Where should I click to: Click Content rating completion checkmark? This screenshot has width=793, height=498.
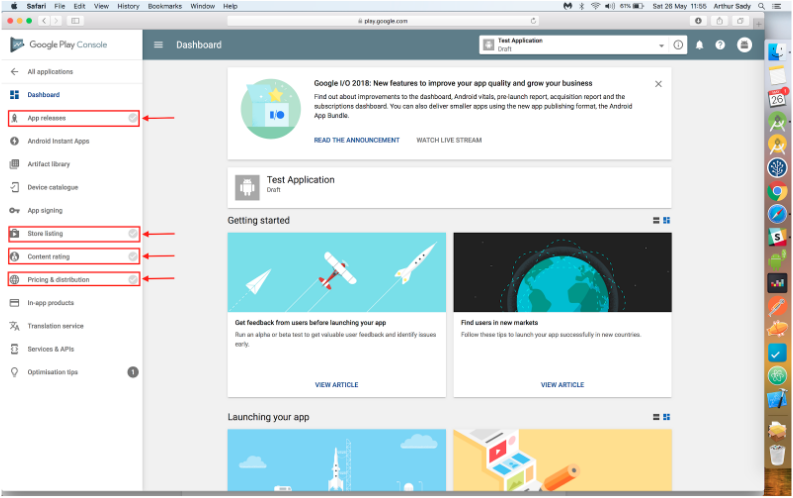(x=133, y=256)
